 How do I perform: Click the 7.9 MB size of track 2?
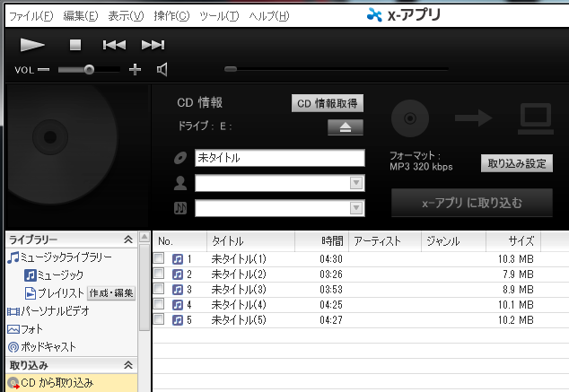(x=518, y=274)
